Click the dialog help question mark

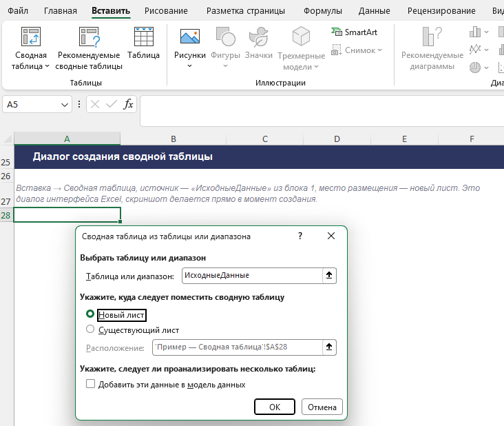(x=300, y=236)
